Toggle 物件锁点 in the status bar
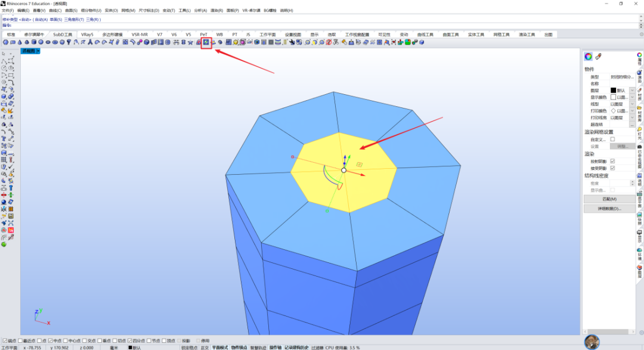644x350 pixels. click(239, 348)
